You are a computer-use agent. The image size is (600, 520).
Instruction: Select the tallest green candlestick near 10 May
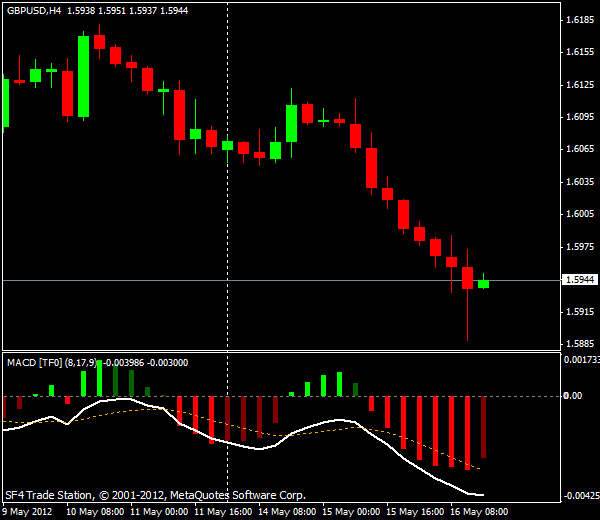[x=83, y=77]
